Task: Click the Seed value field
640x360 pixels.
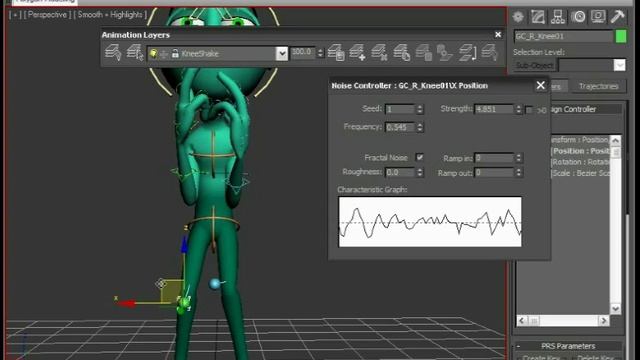Action: [x=400, y=109]
